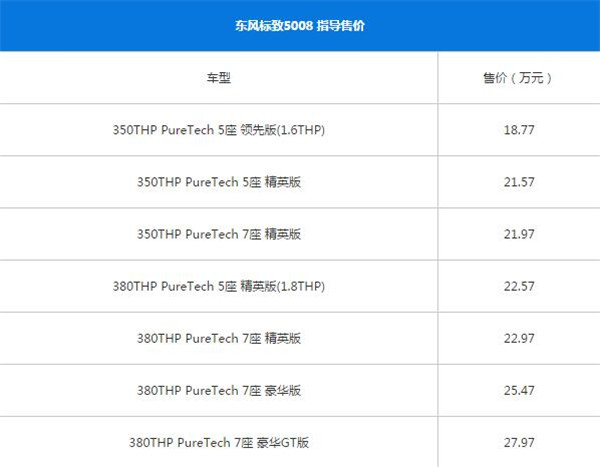Select 350THP PureTech 5座 精英版 row text
Viewport: 600px width, 467px height.
point(218,182)
